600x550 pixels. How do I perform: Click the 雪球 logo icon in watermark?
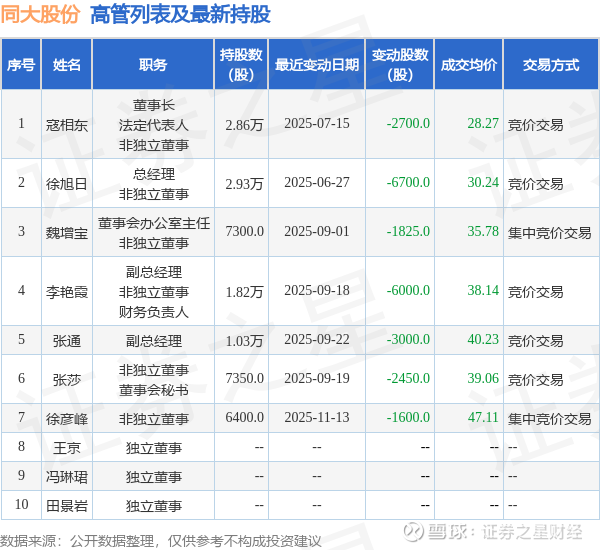tap(414, 532)
